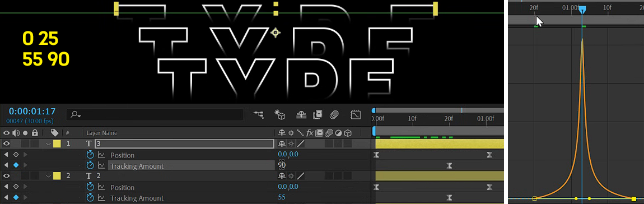Toggle the shy switch on layer 2
644x204 pixels.
coord(282,175)
